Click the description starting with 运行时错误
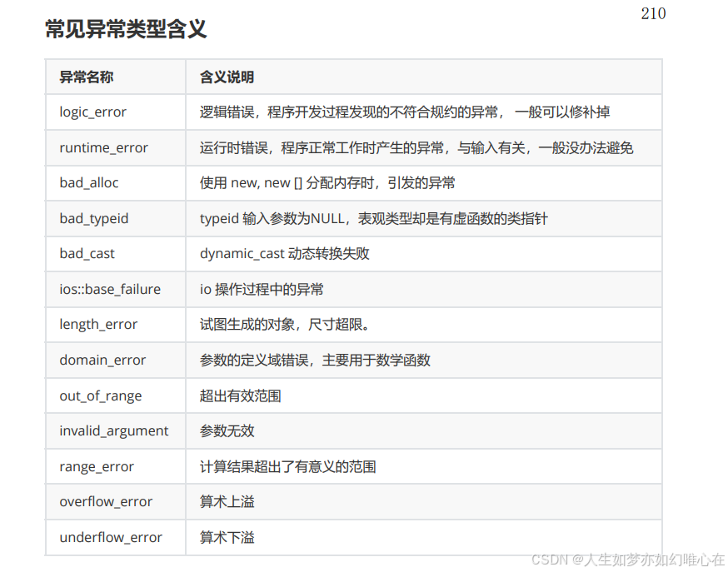728x572 pixels. pos(416,148)
